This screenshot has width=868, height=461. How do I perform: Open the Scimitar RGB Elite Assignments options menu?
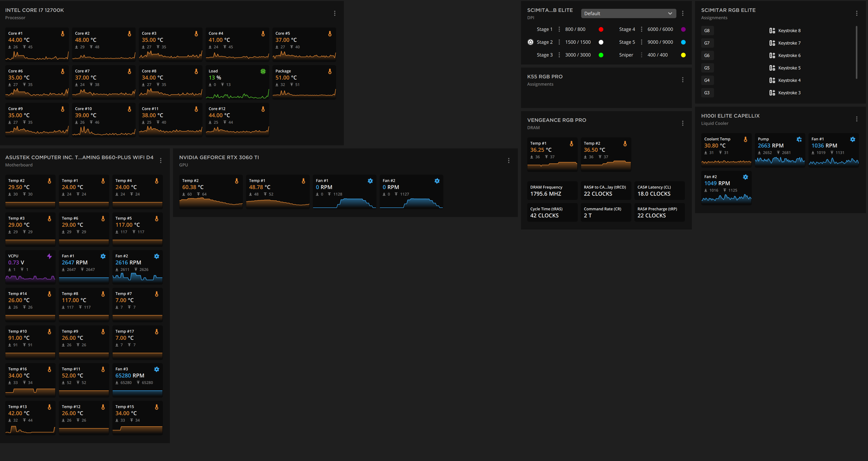[857, 13]
